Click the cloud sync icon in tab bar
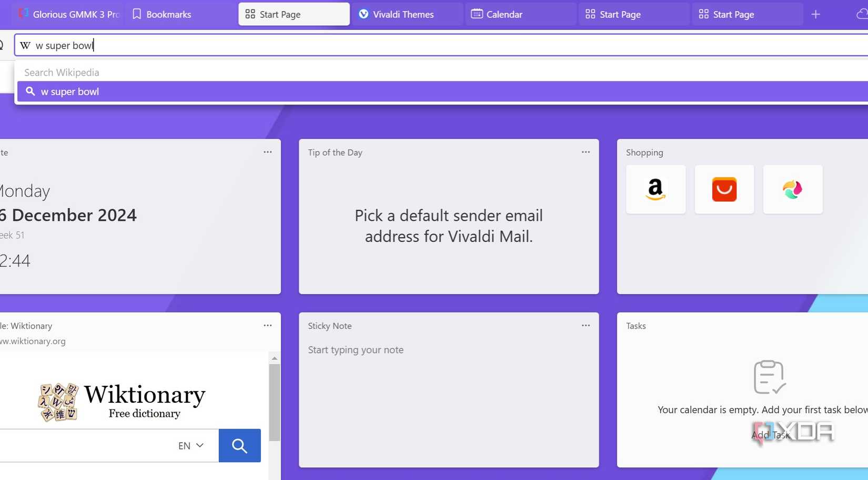This screenshot has width=868, height=480. [862, 14]
